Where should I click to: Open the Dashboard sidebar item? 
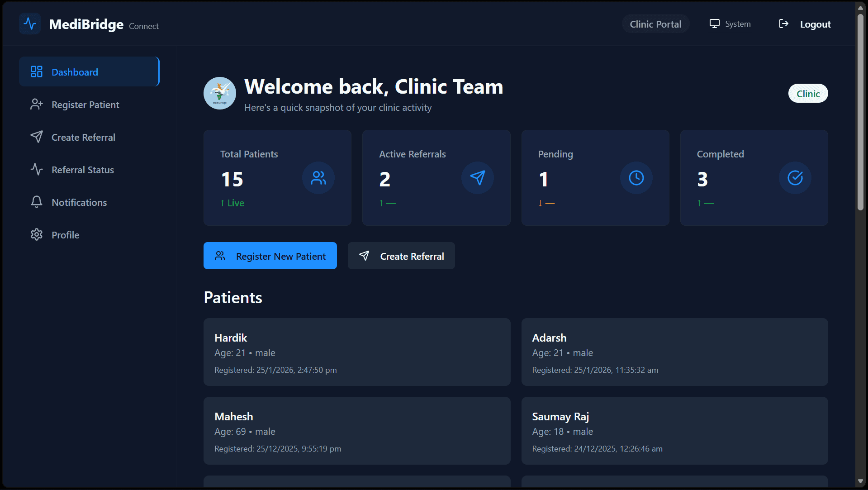pos(89,72)
